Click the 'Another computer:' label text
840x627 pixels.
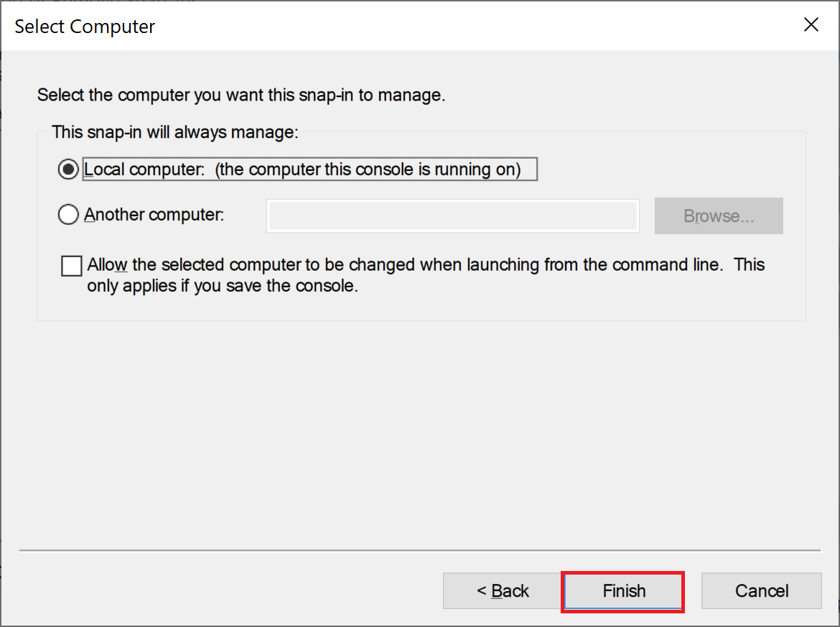click(x=154, y=215)
